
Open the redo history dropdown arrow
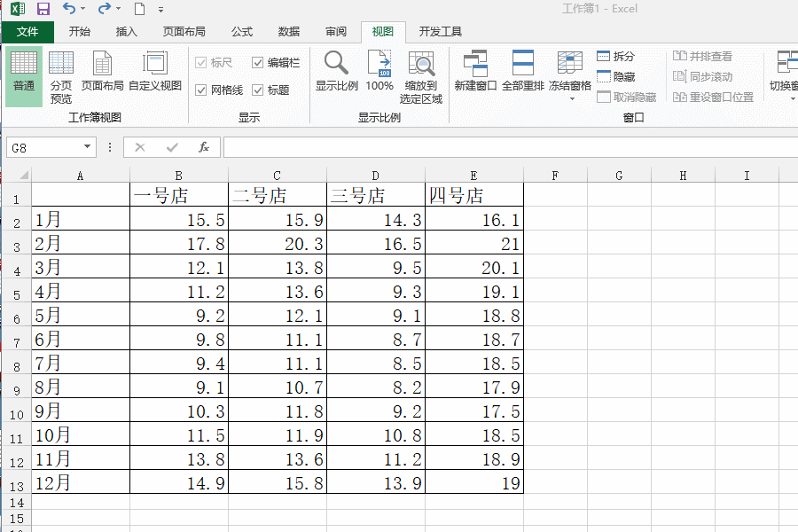point(119,9)
